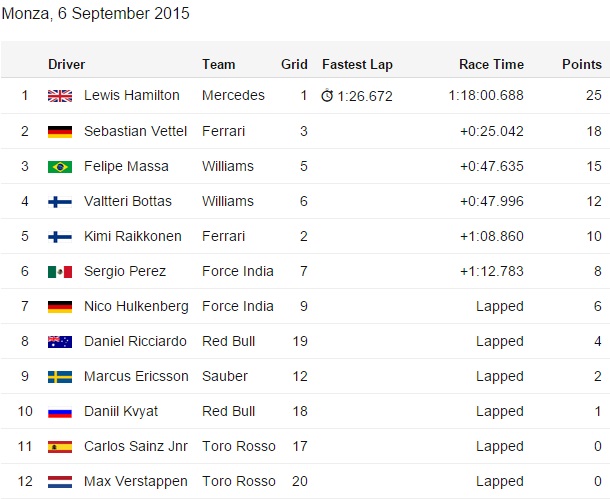Click the Spanish flag beside Carlos Sainz Jnr

[60, 447]
